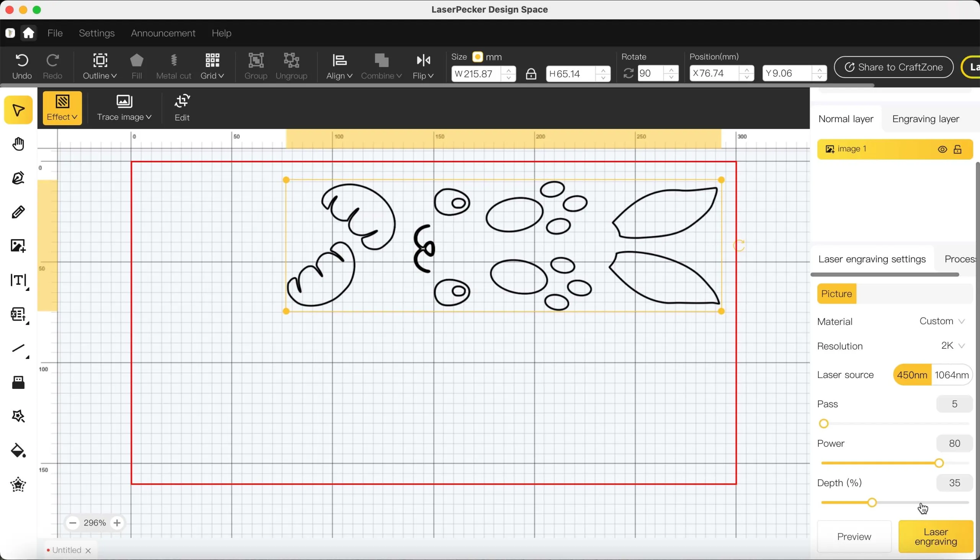
Task: Select the pencil tool
Action: [x=18, y=212]
